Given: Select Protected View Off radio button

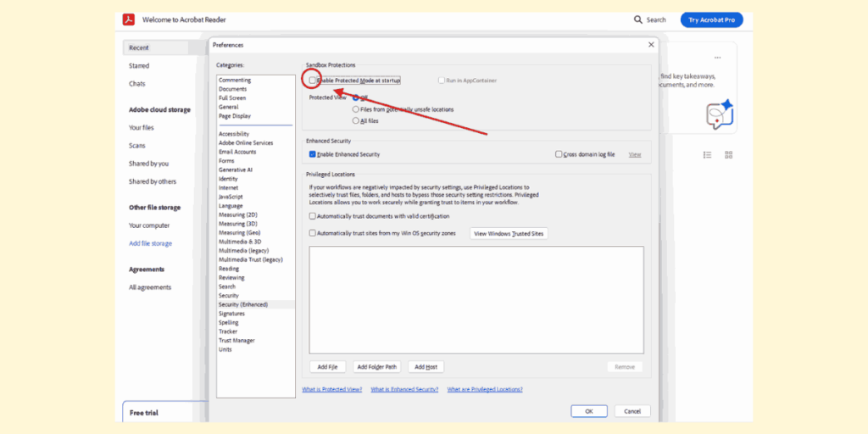Looking at the screenshot, I should point(355,97).
